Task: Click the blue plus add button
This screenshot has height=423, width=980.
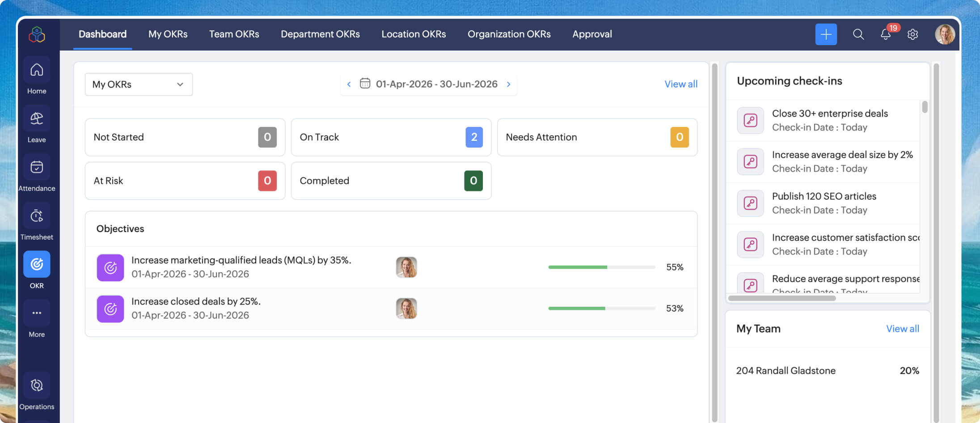Action: (826, 34)
